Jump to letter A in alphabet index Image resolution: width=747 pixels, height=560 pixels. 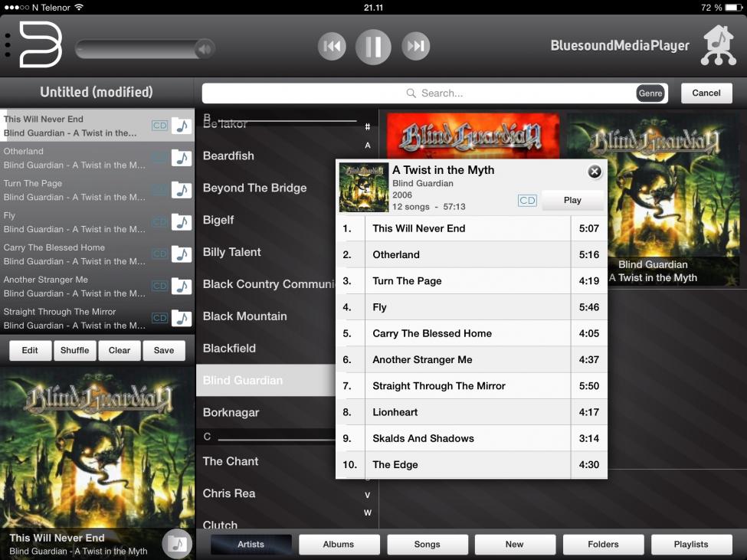(x=367, y=146)
